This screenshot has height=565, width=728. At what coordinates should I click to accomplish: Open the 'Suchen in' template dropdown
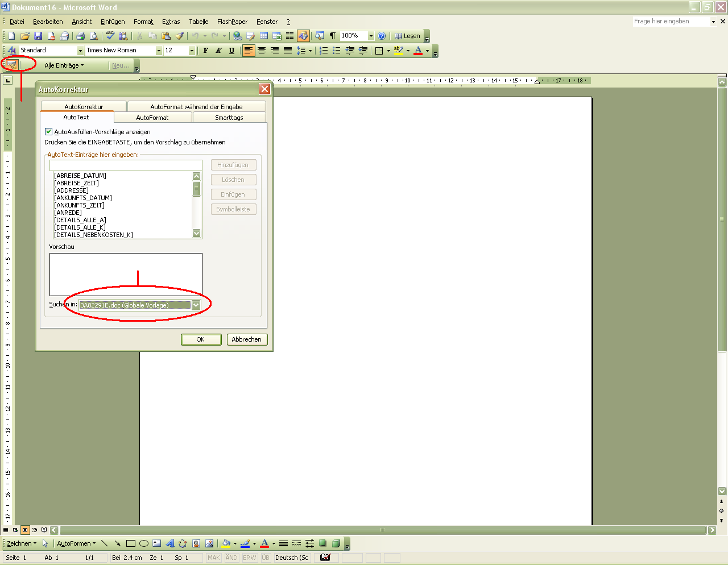click(x=196, y=305)
